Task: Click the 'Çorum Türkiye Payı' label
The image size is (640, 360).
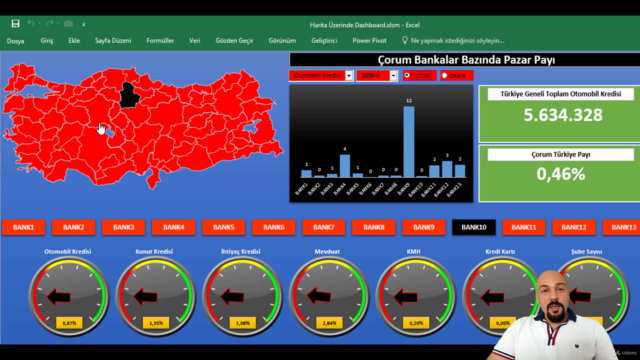Action: [560, 155]
